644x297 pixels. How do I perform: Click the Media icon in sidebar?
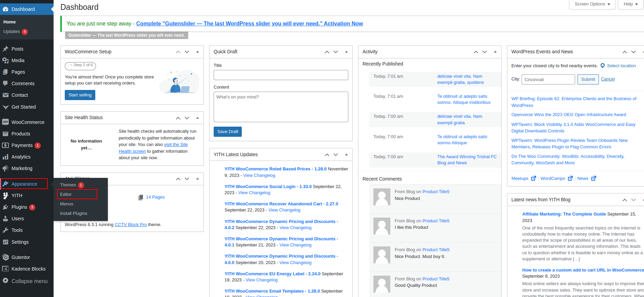[5, 60]
